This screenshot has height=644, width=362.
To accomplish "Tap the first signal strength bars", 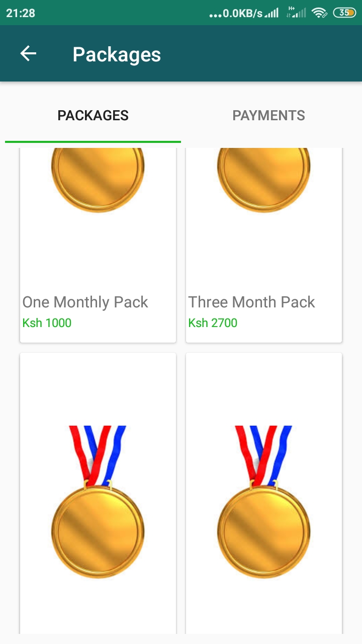I will [272, 13].
